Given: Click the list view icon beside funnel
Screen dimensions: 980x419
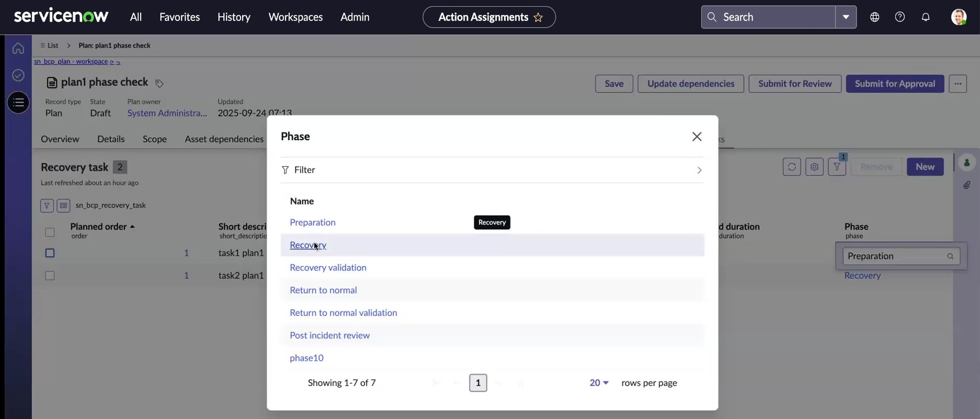Looking at the screenshot, I should tap(63, 206).
